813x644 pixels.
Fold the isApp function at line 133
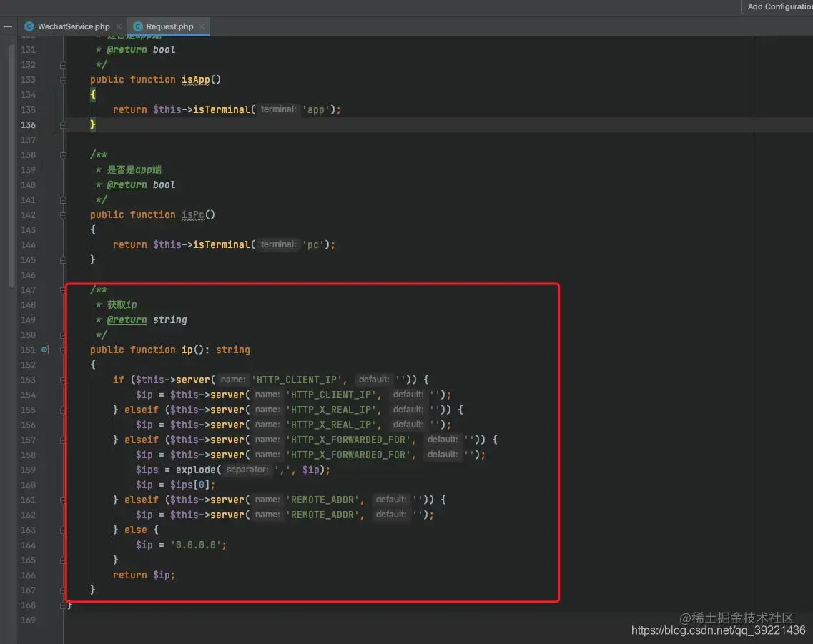pos(63,80)
